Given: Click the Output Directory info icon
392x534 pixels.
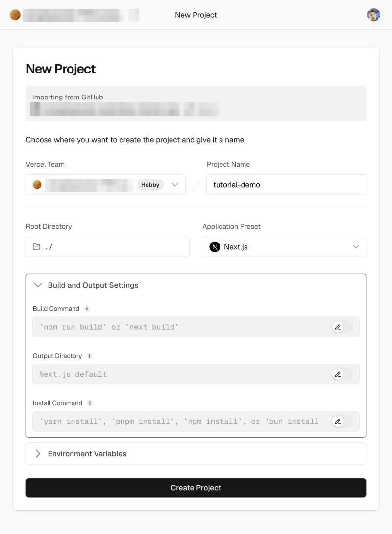Looking at the screenshot, I should tap(90, 356).
